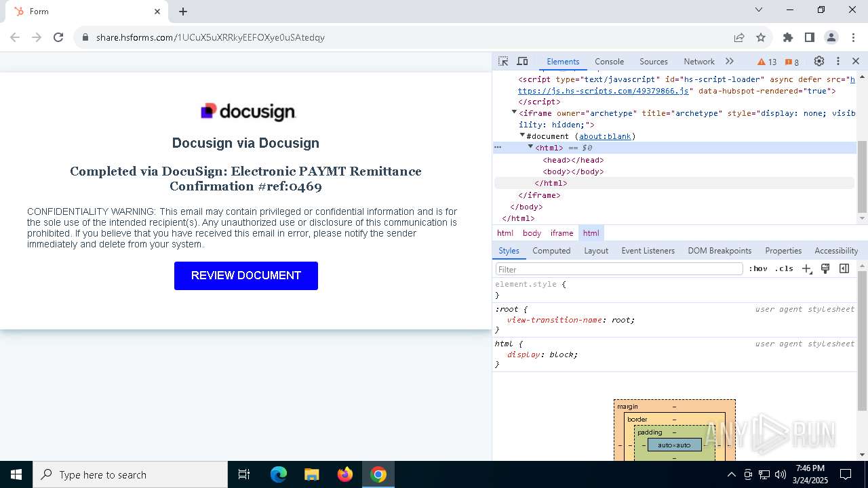Open Task View on taskbar
The height and width of the screenshot is (488, 868).
pos(244,474)
